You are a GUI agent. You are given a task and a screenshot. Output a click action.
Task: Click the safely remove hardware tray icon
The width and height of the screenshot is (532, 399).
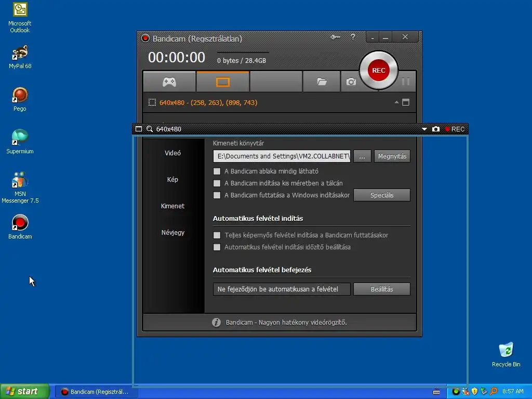tap(484, 392)
